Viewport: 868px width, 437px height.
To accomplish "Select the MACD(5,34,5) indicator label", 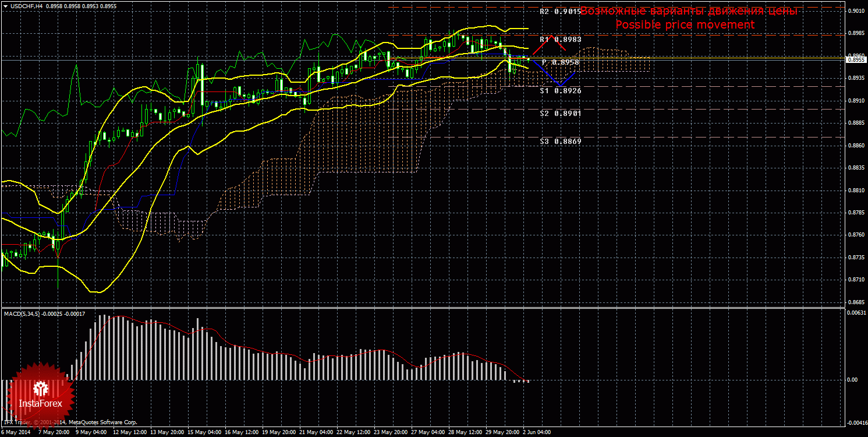I will tap(45, 314).
